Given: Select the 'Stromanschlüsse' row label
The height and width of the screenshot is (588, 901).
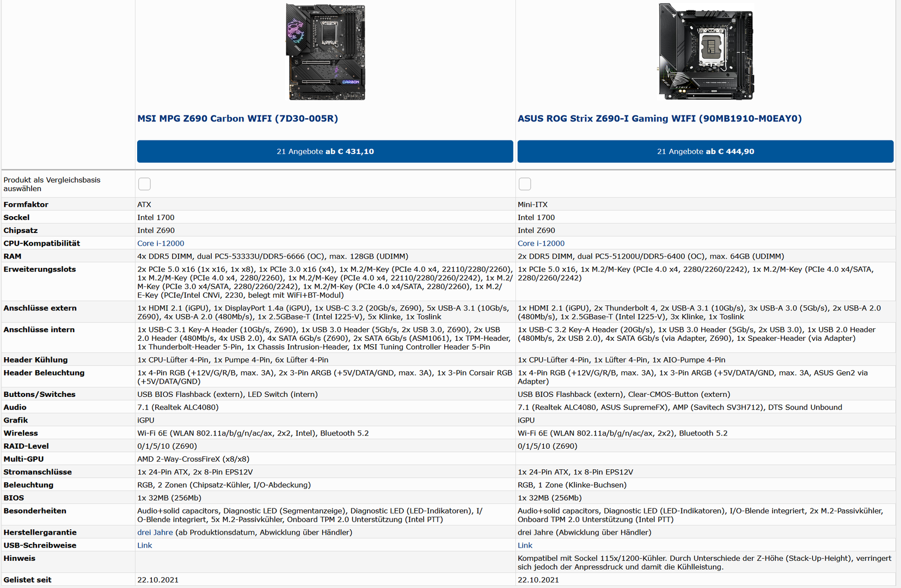Looking at the screenshot, I should point(38,472).
